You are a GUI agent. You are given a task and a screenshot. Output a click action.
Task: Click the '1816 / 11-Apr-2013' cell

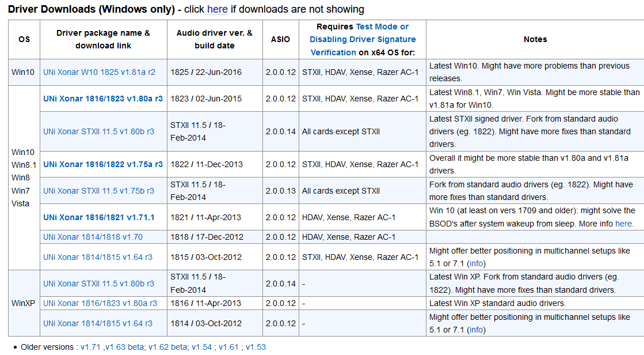coord(215,303)
